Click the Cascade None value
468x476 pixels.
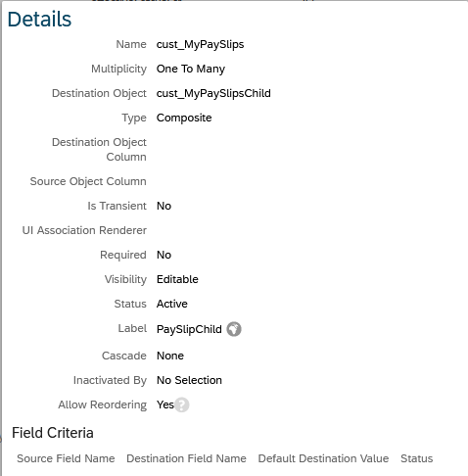[x=170, y=356]
